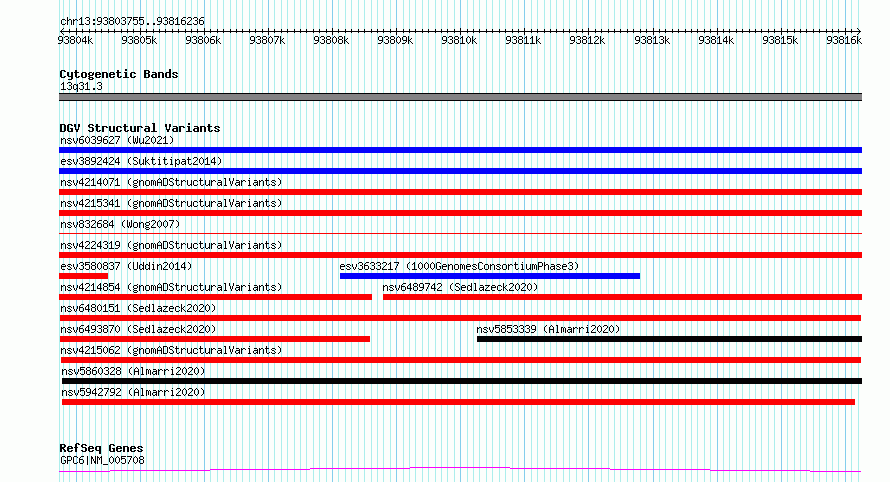This screenshot has width=890, height=482.
Task: Click the 93814k ruler position
Action: (716, 40)
